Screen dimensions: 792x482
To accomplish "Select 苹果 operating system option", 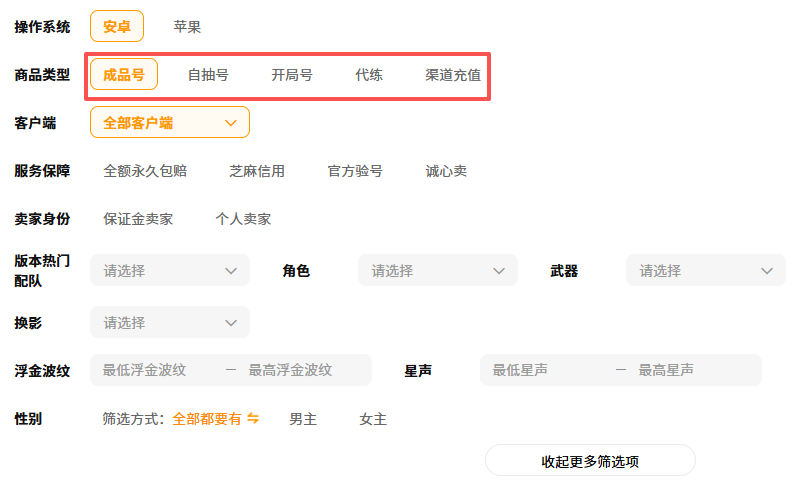I will click(x=187, y=27).
